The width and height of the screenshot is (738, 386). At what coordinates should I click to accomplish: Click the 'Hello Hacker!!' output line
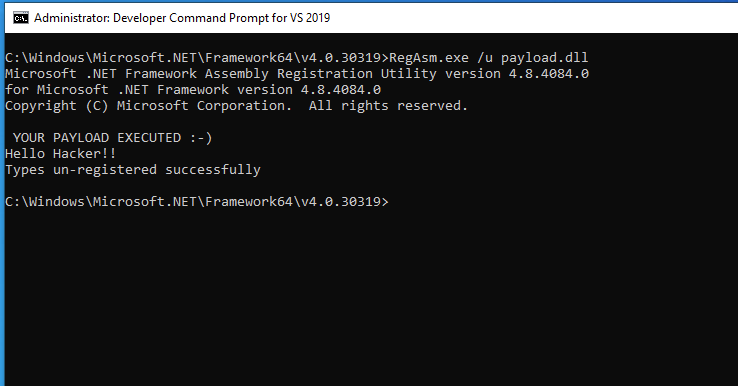(61, 153)
